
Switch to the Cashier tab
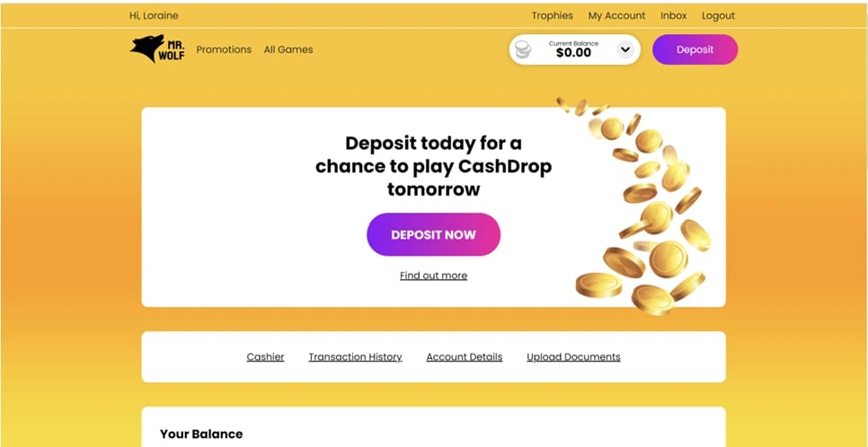(265, 357)
